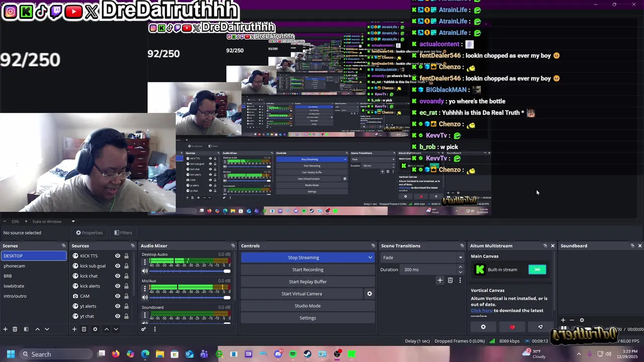644x362 pixels.
Task: Move scene up arrow in Scenes panel
Action: pos(37,329)
